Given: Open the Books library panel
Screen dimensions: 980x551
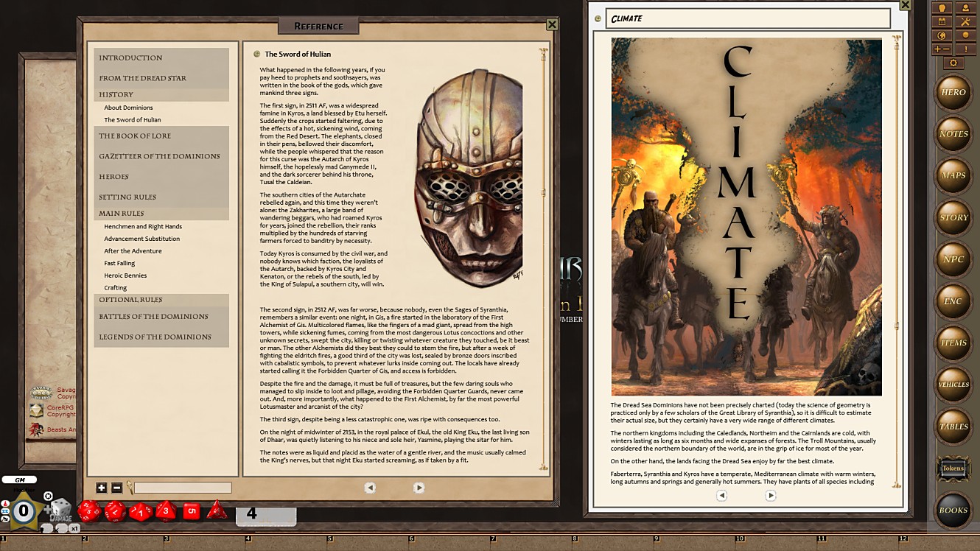Looking at the screenshot, I should tap(953, 509).
